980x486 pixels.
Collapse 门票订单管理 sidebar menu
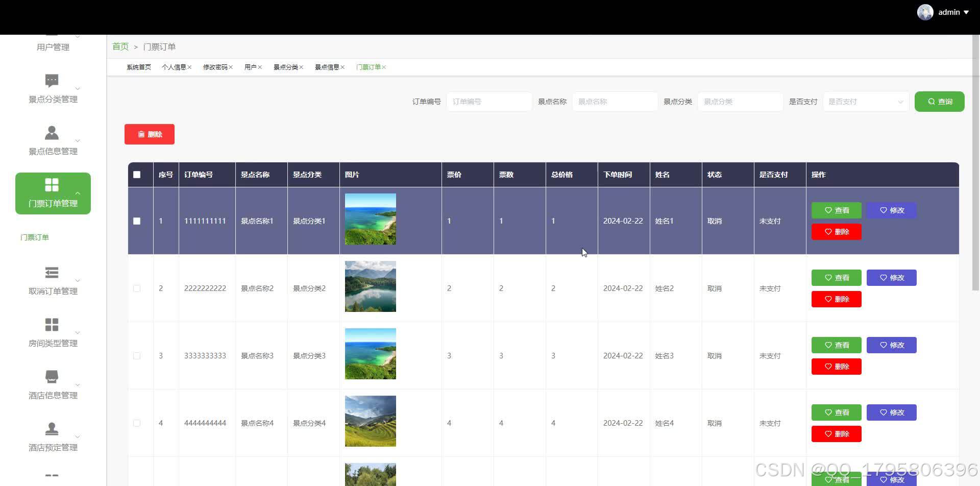tap(78, 193)
